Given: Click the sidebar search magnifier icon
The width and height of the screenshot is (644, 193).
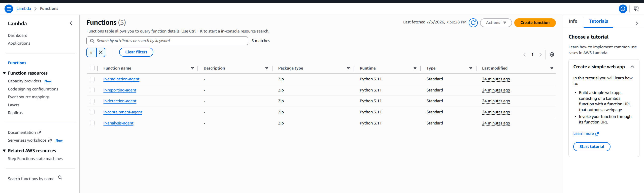Looking at the screenshot, I should pos(60,178).
